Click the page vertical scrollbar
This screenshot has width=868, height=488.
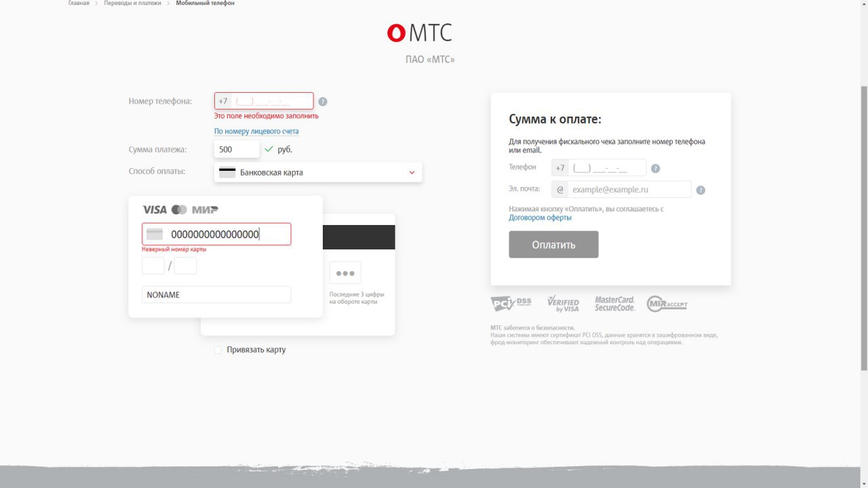pos(864,228)
